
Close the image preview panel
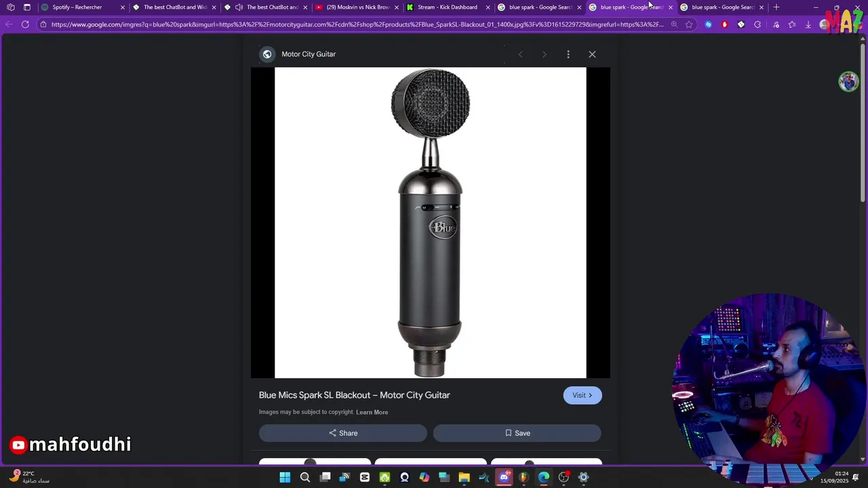coord(592,54)
